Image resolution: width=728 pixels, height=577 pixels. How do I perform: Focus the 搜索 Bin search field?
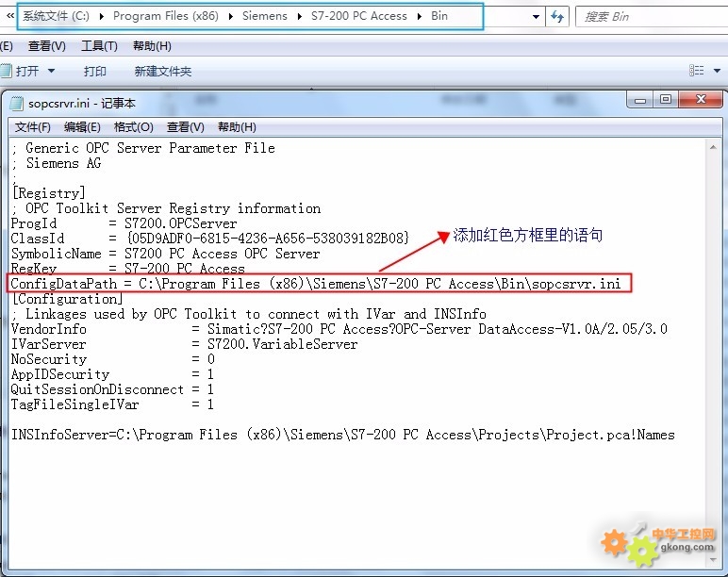coord(651,17)
